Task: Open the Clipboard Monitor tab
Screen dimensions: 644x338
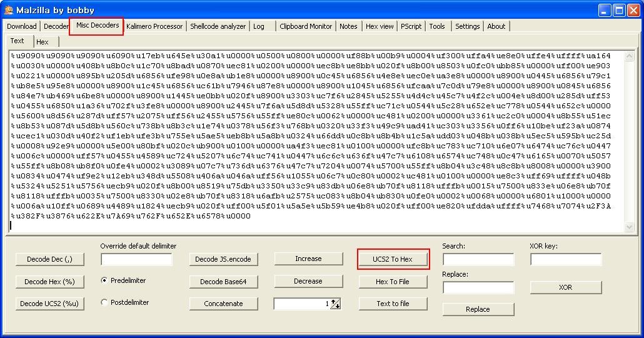Action: pyautogui.click(x=306, y=26)
